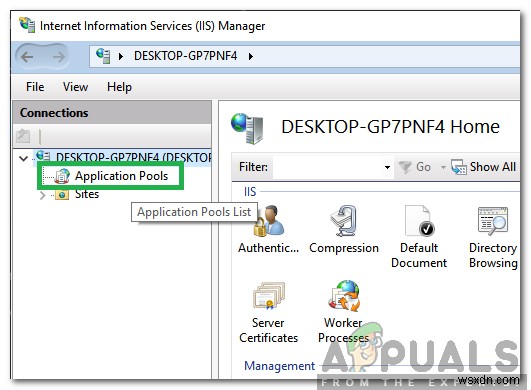
Task: Open the Filter combo box dropdown
Action: [x=387, y=167]
